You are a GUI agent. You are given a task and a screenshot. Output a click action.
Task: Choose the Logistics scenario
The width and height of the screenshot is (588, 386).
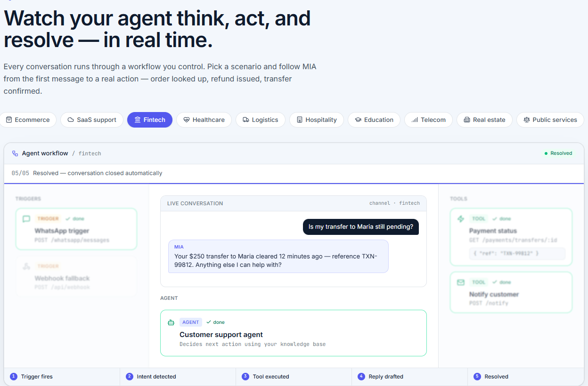pos(261,120)
